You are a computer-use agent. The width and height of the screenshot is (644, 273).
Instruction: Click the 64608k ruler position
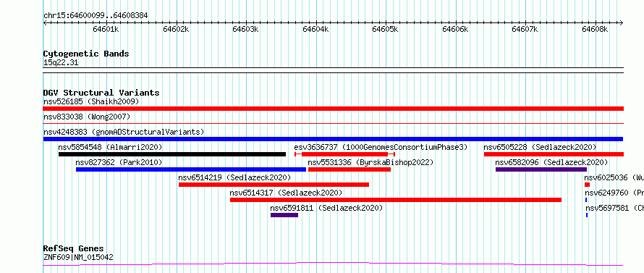pyautogui.click(x=595, y=29)
